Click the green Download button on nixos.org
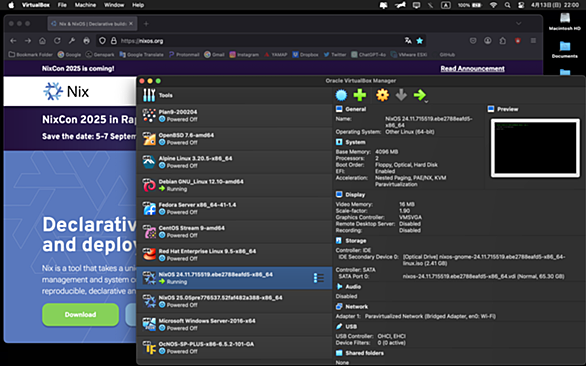 click(x=80, y=314)
